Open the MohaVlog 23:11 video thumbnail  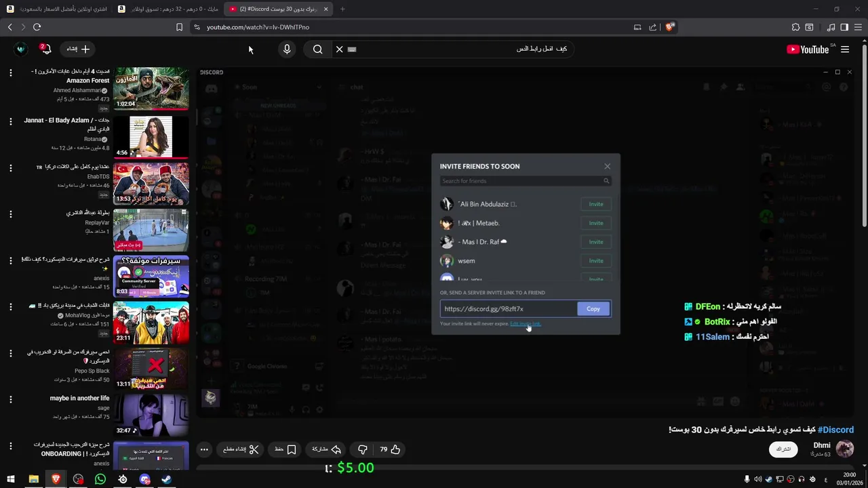pos(151,323)
